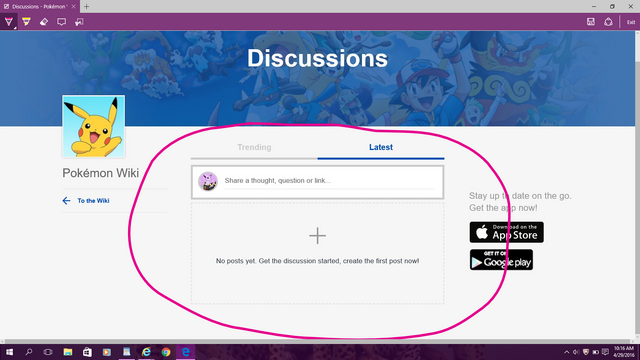Select the clip tool

pos(79,22)
